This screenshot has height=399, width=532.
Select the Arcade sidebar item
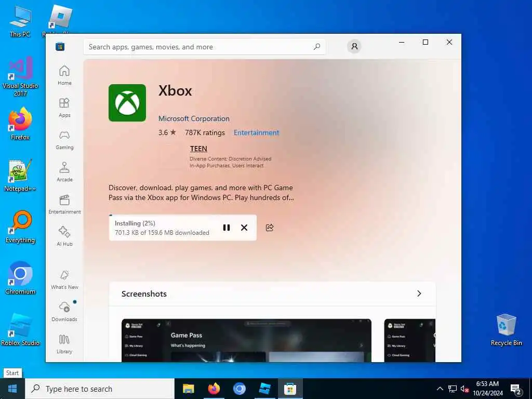[64, 172]
